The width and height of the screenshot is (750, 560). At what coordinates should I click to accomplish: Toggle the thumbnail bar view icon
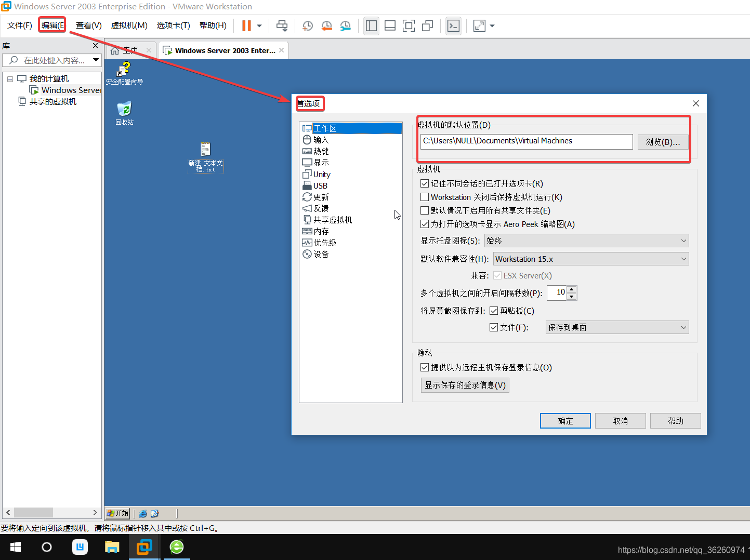(x=390, y=25)
